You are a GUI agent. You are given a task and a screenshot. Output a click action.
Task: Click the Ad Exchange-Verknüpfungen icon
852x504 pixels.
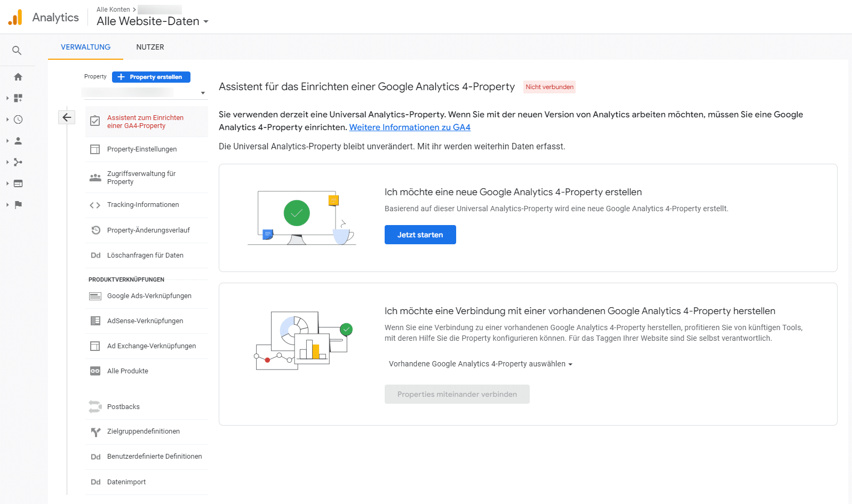95,346
